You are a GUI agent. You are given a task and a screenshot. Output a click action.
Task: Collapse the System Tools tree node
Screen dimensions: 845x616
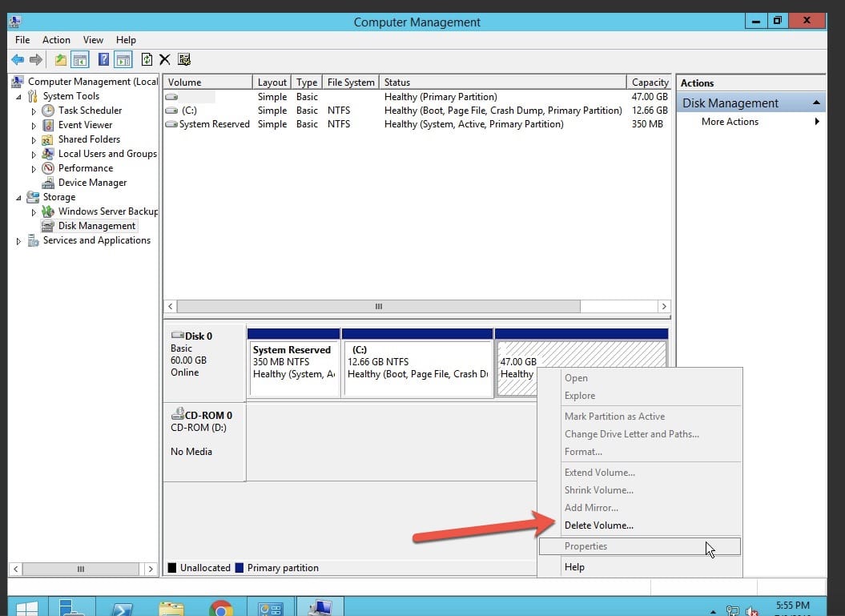19,96
